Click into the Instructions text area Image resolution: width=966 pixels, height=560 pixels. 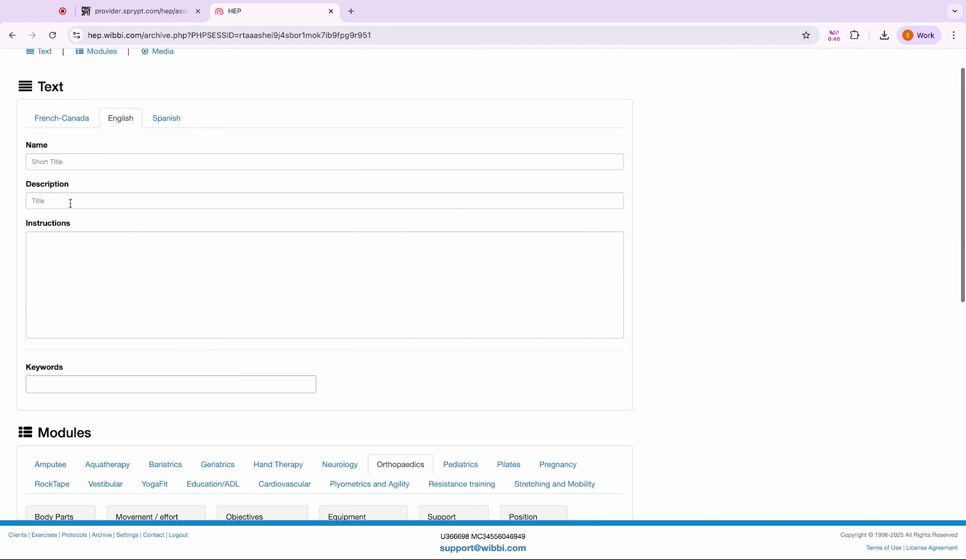pyautogui.click(x=325, y=285)
